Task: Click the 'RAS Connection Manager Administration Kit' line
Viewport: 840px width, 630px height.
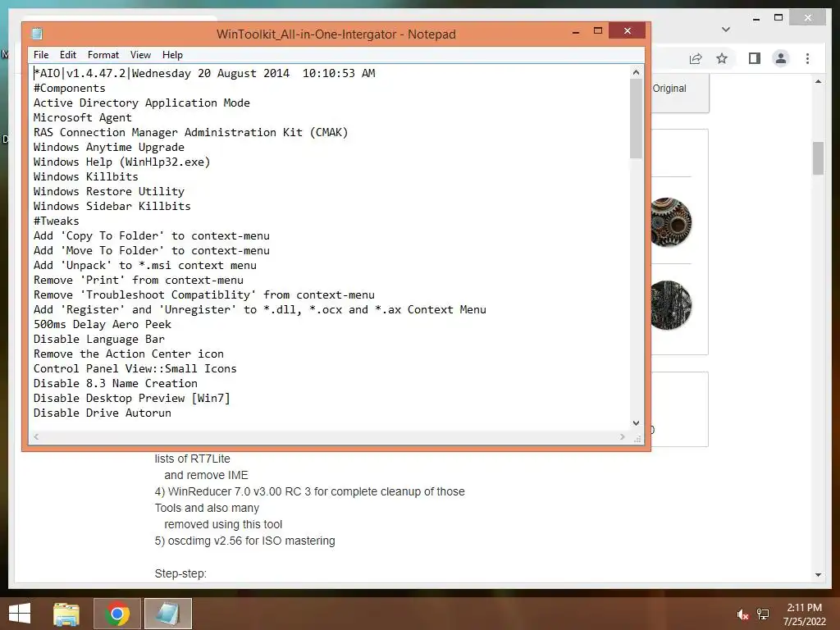Action: pos(190,132)
